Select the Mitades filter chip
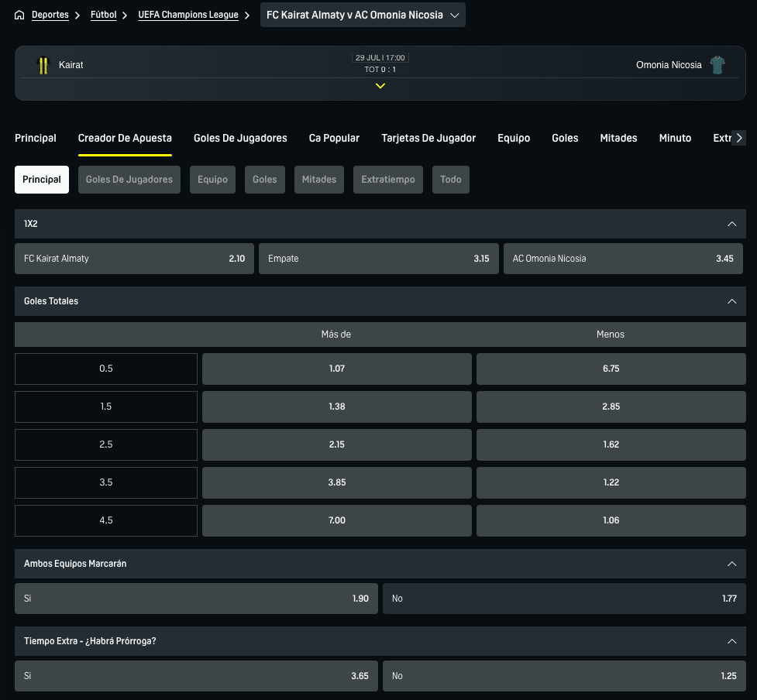Viewport: 757px width, 700px height. pos(319,180)
